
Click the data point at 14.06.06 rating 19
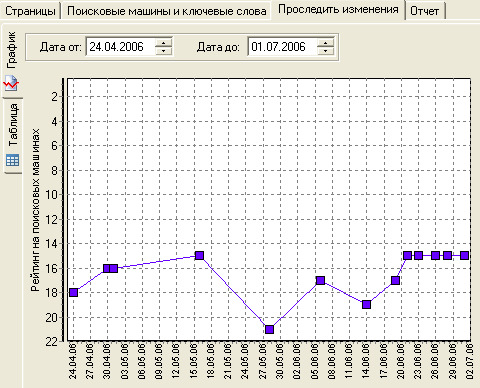(366, 304)
